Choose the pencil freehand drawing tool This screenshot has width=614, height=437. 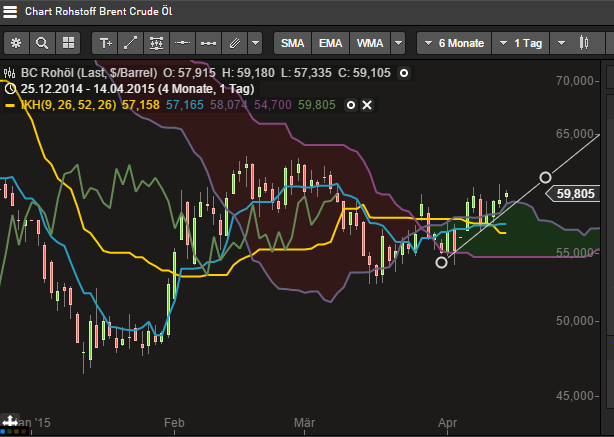[233, 44]
